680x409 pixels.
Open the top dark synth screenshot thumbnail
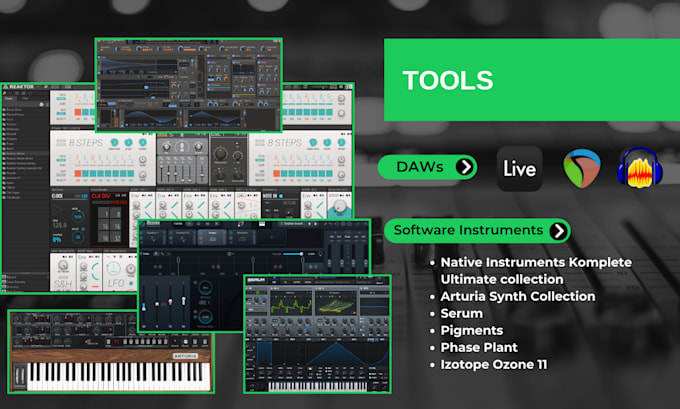[x=189, y=85]
